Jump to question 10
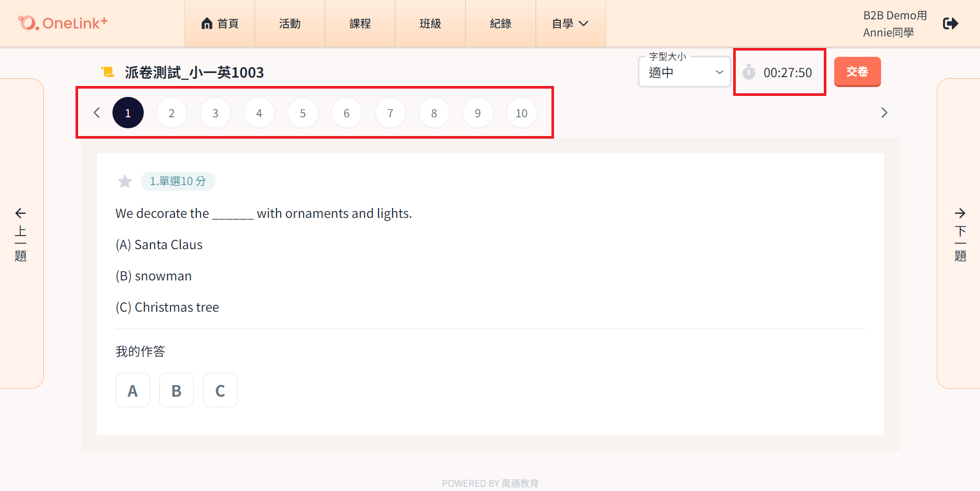 (x=522, y=113)
